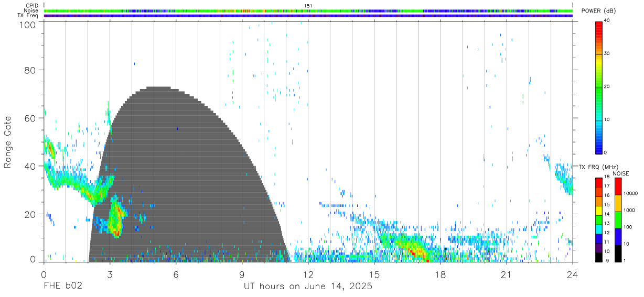
Task: Click the noise level strip above the plot
Action: [308, 10]
